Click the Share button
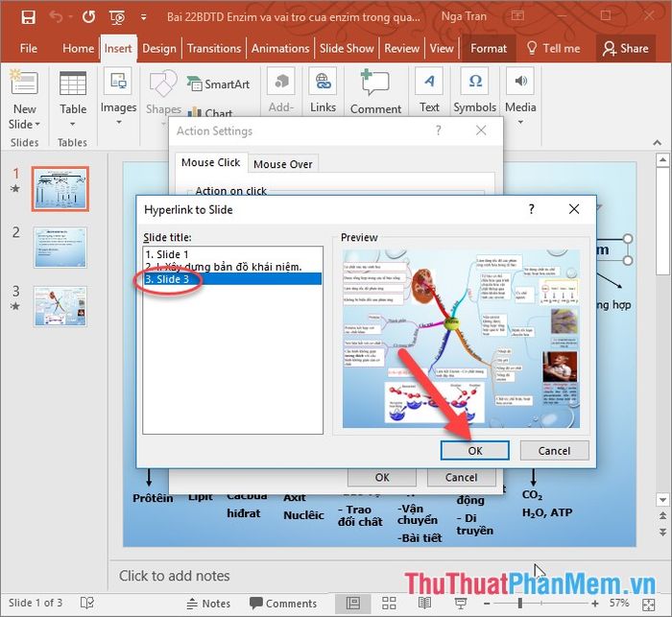Screen dimensions: 672x617 626,48
